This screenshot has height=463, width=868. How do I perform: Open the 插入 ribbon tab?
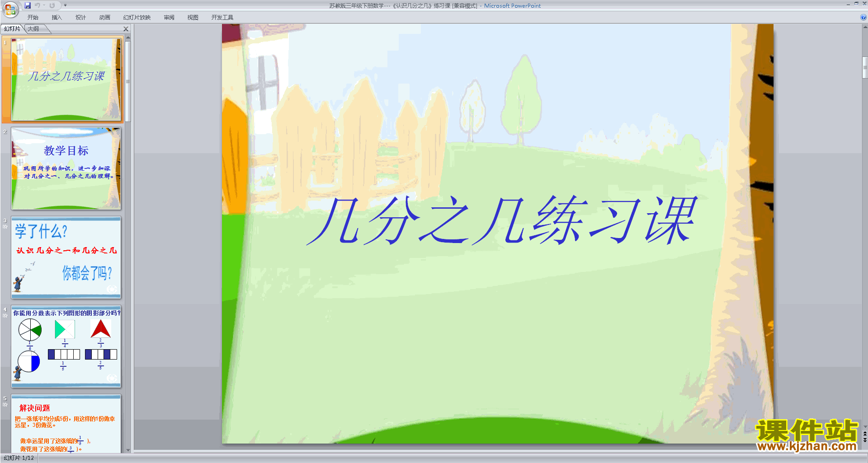[57, 18]
